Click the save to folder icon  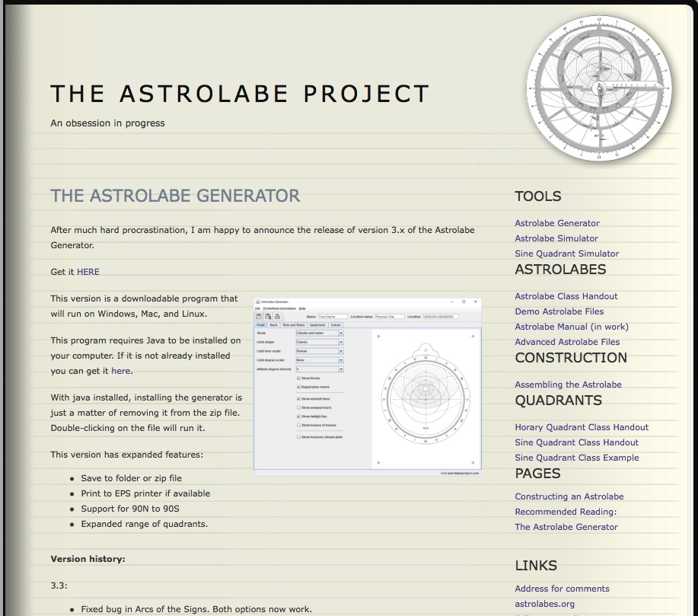259,315
